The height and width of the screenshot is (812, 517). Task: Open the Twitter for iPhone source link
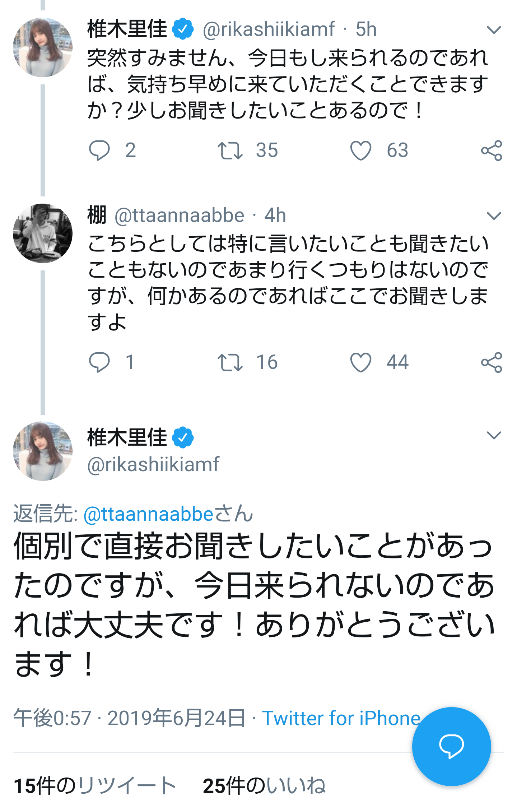coord(341,718)
